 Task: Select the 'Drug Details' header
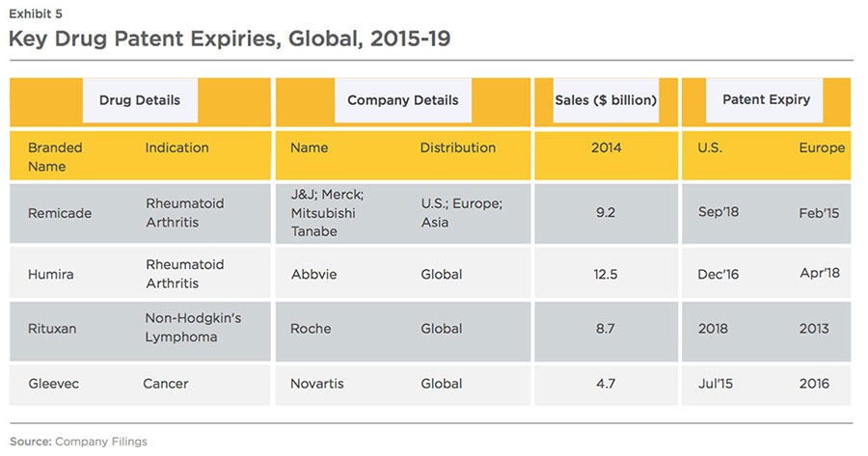[140, 100]
